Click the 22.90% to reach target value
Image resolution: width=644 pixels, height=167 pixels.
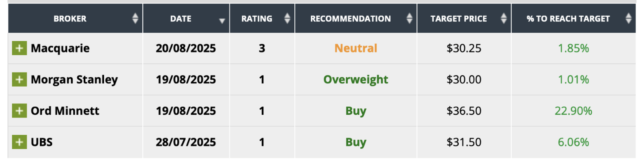[x=573, y=111]
